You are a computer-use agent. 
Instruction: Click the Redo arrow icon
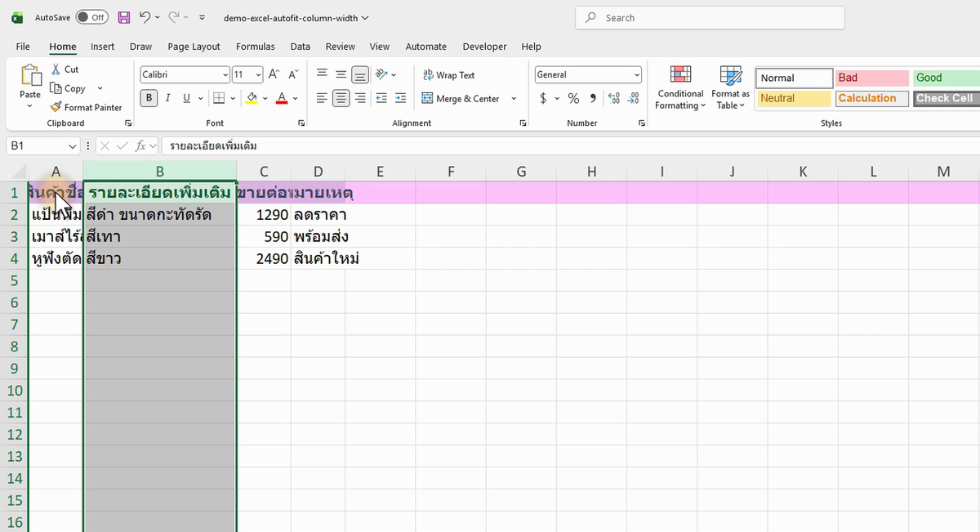click(174, 17)
